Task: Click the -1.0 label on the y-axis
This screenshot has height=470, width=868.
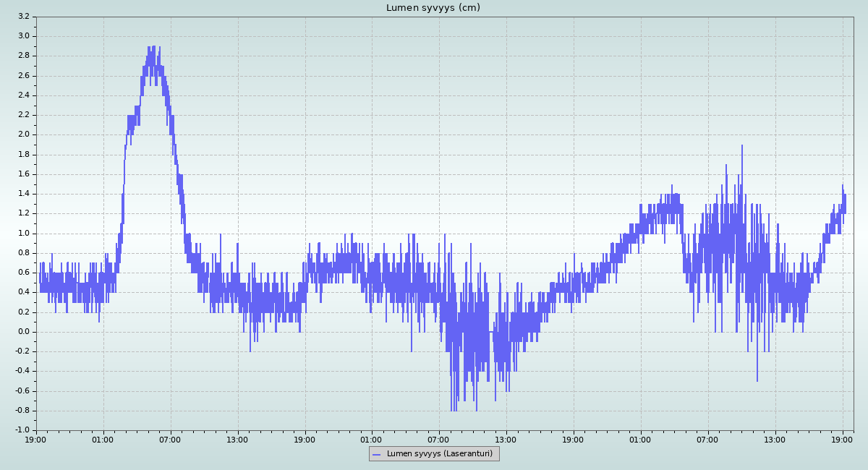Action: (x=22, y=430)
